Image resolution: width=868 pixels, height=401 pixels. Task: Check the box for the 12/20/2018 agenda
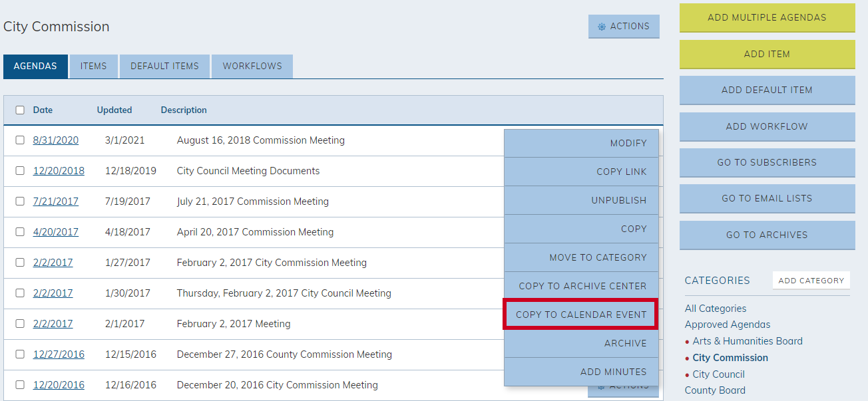[x=20, y=171]
